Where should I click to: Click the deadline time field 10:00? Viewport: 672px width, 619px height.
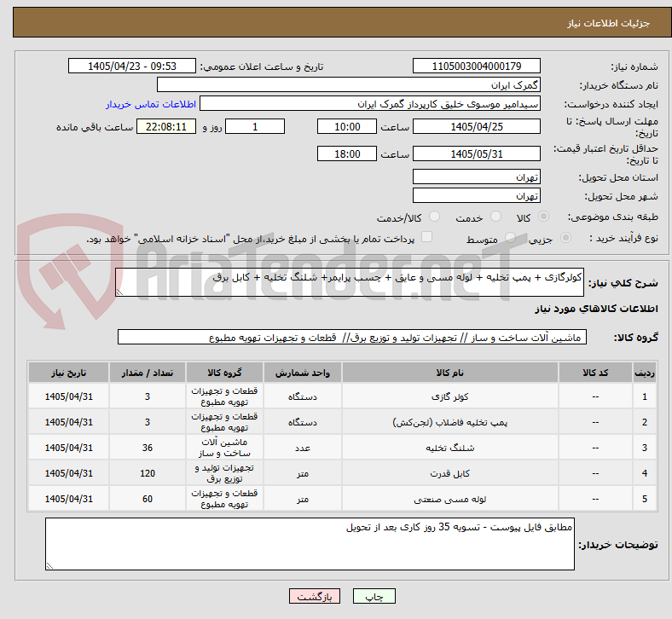pos(347,126)
